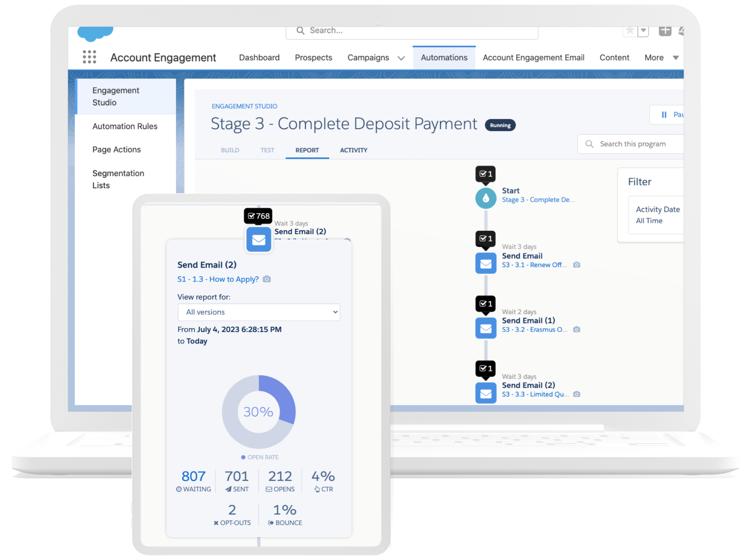Click preview camera icon beside S3 - 3.2 Erasmus

[576, 329]
